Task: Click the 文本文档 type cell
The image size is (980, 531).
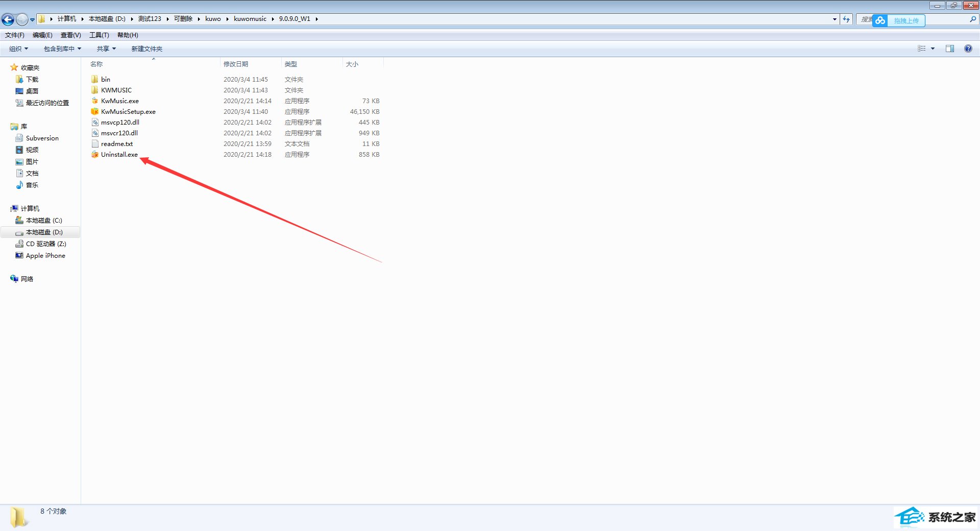Action: [x=297, y=143]
